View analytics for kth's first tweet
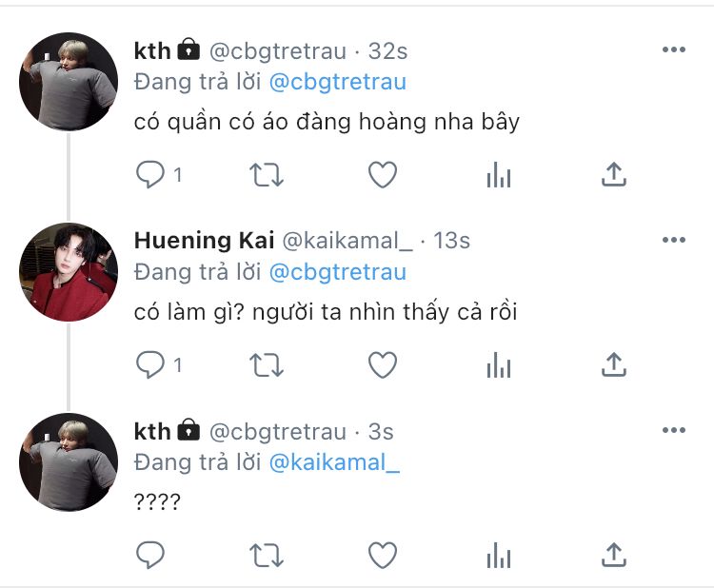This screenshot has width=714, height=588. 499,174
